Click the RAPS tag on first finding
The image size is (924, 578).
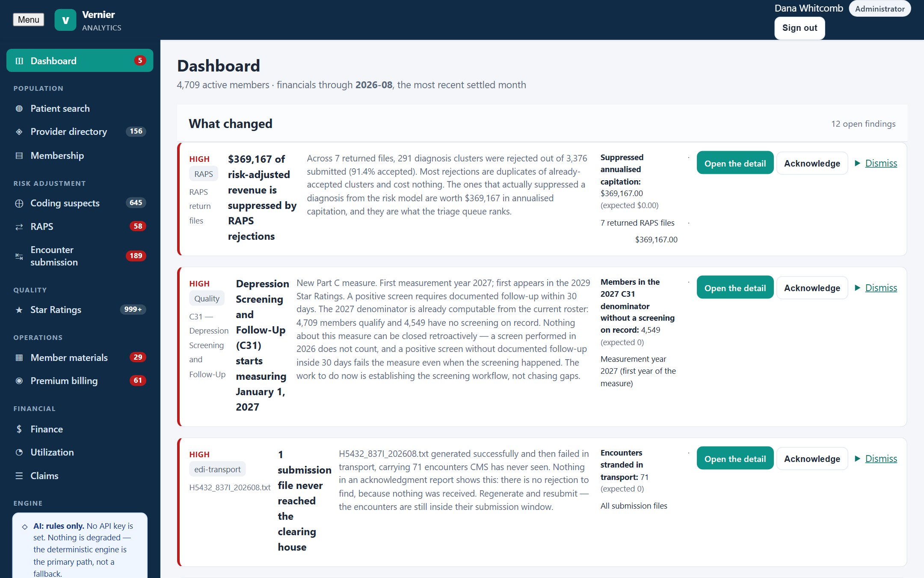pyautogui.click(x=204, y=174)
